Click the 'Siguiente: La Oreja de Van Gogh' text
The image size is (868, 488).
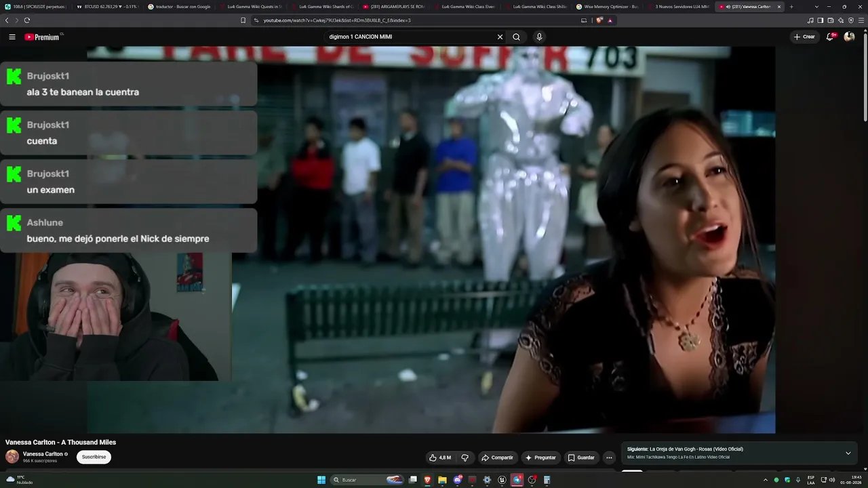(685, 449)
